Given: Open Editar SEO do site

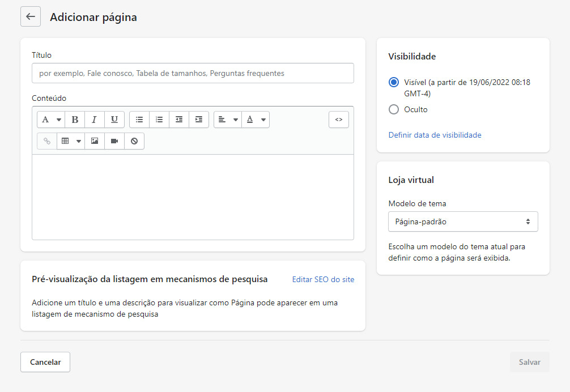Looking at the screenshot, I should (323, 279).
